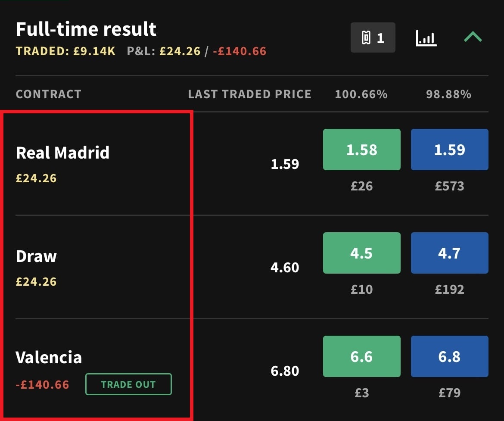The height and width of the screenshot is (421, 504).
Task: Click the TRADE OUT button for Valencia
Action: (x=128, y=384)
